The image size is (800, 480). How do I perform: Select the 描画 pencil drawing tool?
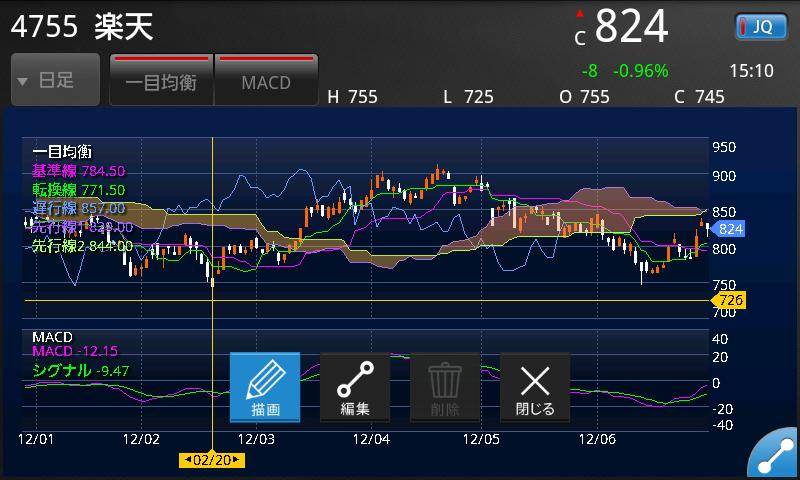point(265,388)
